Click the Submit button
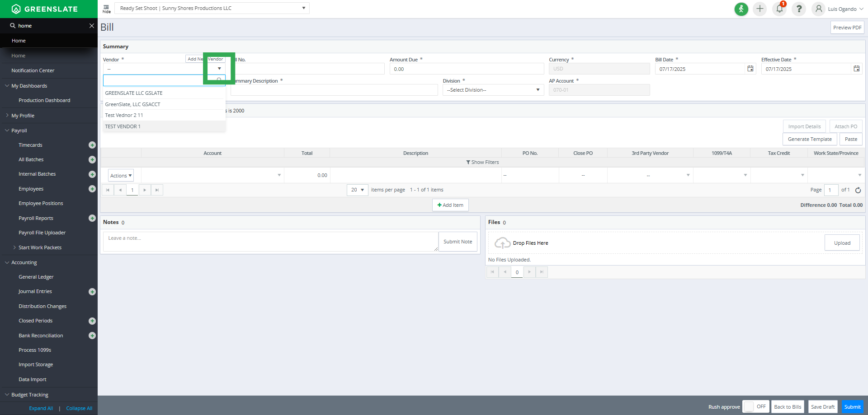 [852, 407]
